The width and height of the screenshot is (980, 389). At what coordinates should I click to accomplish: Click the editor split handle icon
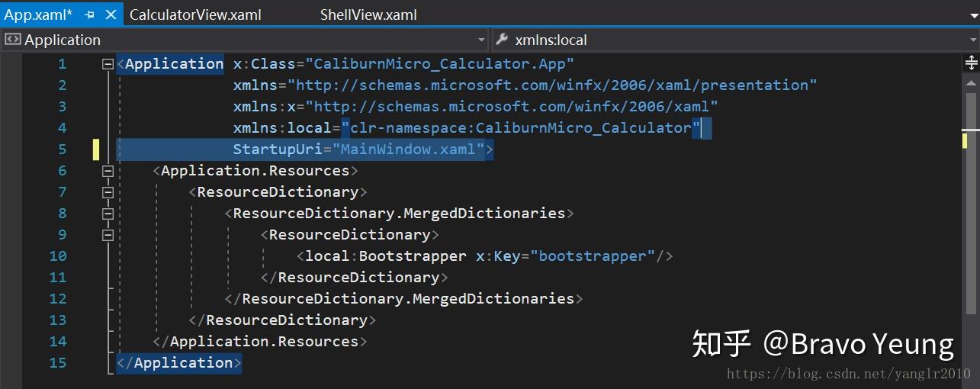tap(972, 63)
